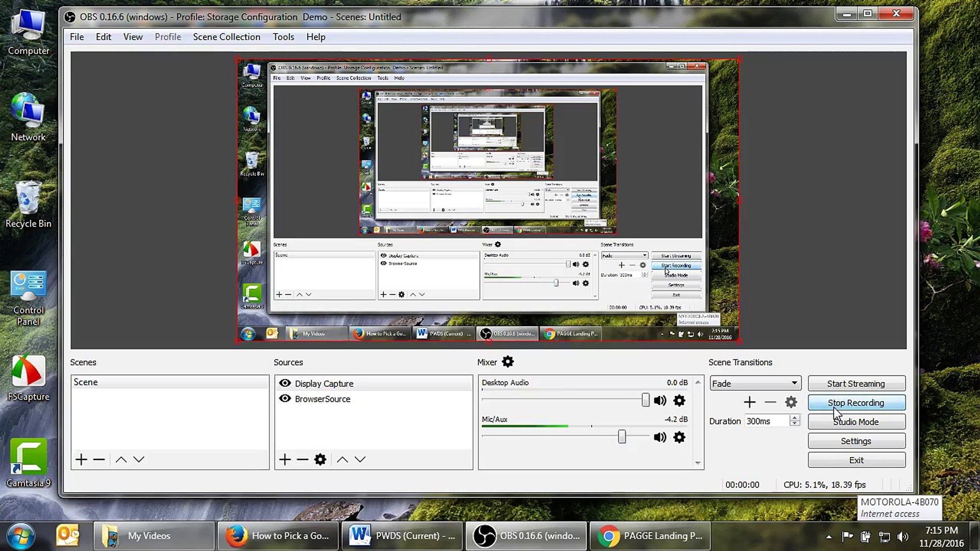Move scene up with the up arrow

tap(121, 460)
